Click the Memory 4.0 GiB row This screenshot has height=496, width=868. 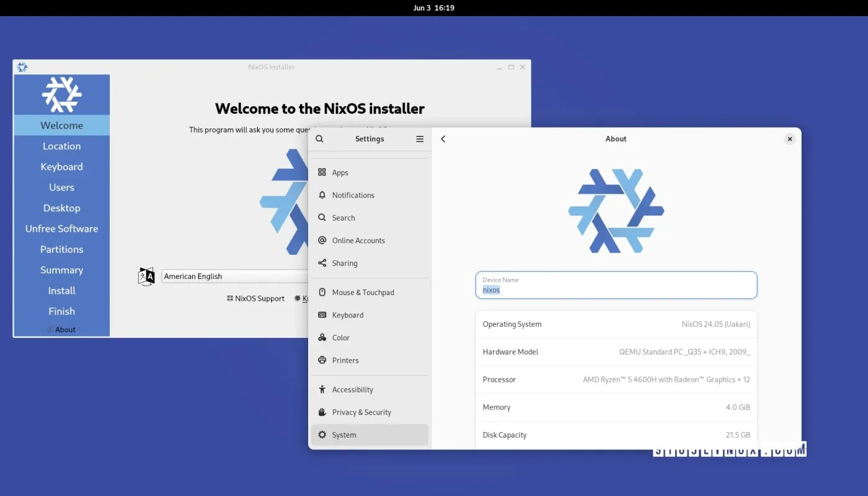click(x=616, y=407)
